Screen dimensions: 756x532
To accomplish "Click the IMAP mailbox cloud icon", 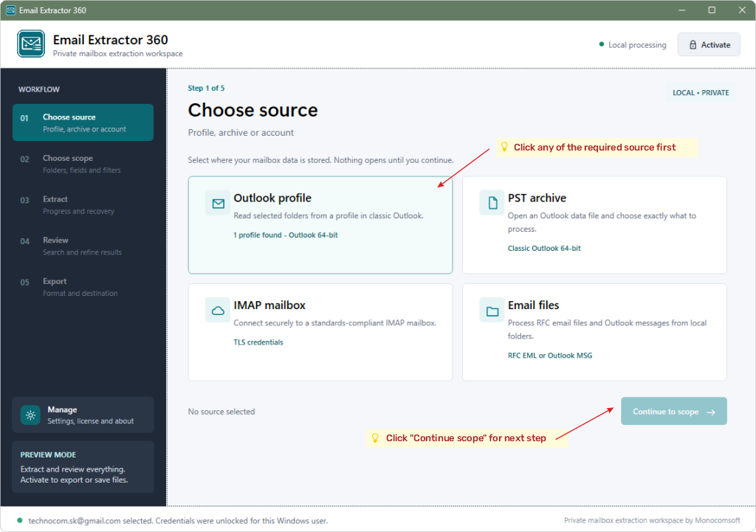I will [x=218, y=311].
